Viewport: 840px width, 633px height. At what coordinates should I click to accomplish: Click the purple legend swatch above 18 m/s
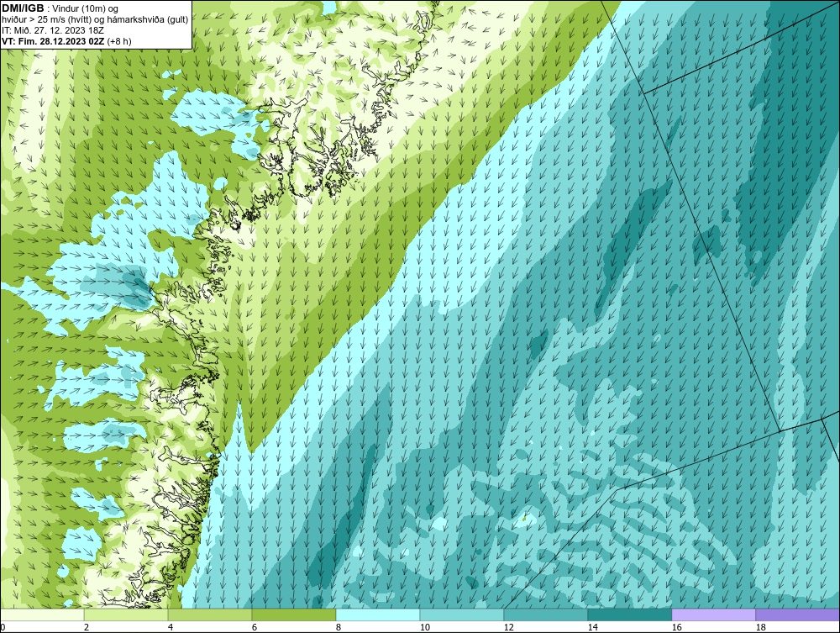798,615
